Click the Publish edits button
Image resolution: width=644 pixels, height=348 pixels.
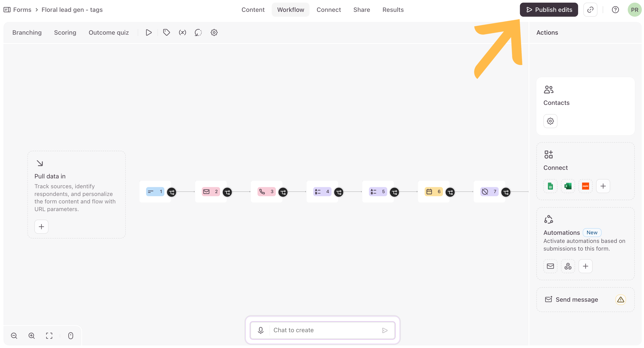(549, 10)
